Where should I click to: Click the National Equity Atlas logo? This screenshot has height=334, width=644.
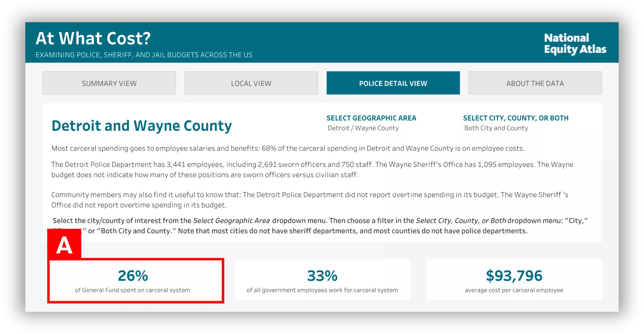click(575, 43)
